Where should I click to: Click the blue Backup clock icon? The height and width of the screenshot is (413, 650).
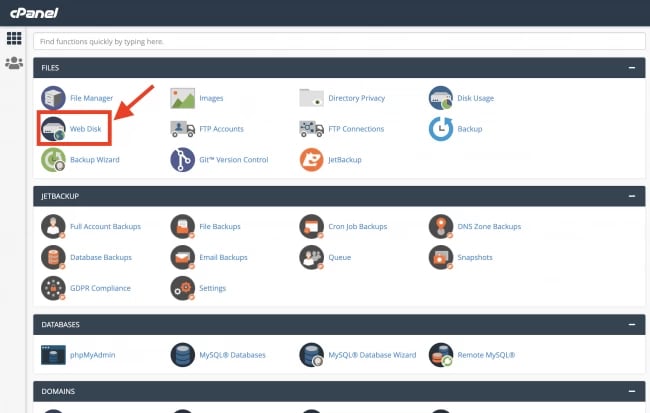pyautogui.click(x=441, y=129)
